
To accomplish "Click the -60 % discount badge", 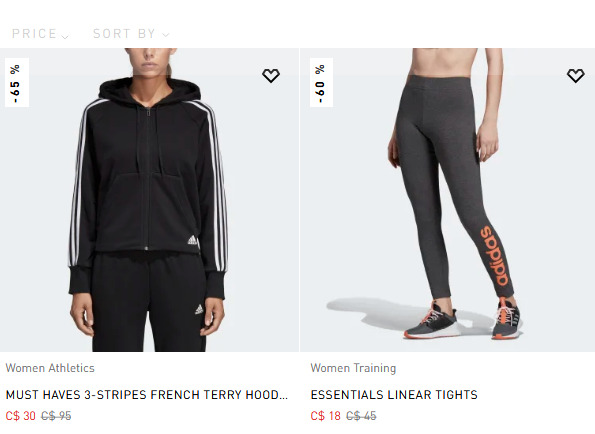I will (x=321, y=83).
